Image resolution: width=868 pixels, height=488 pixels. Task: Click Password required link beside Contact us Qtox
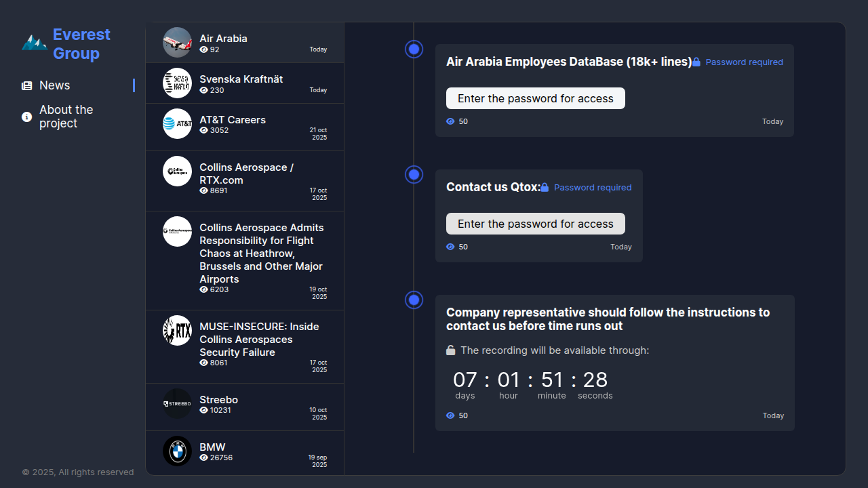[592, 188]
